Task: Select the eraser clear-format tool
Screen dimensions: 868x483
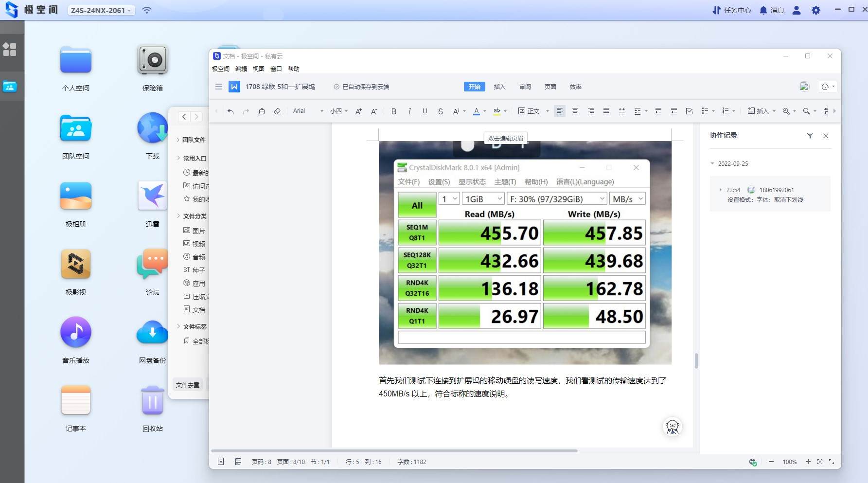Action: point(277,111)
